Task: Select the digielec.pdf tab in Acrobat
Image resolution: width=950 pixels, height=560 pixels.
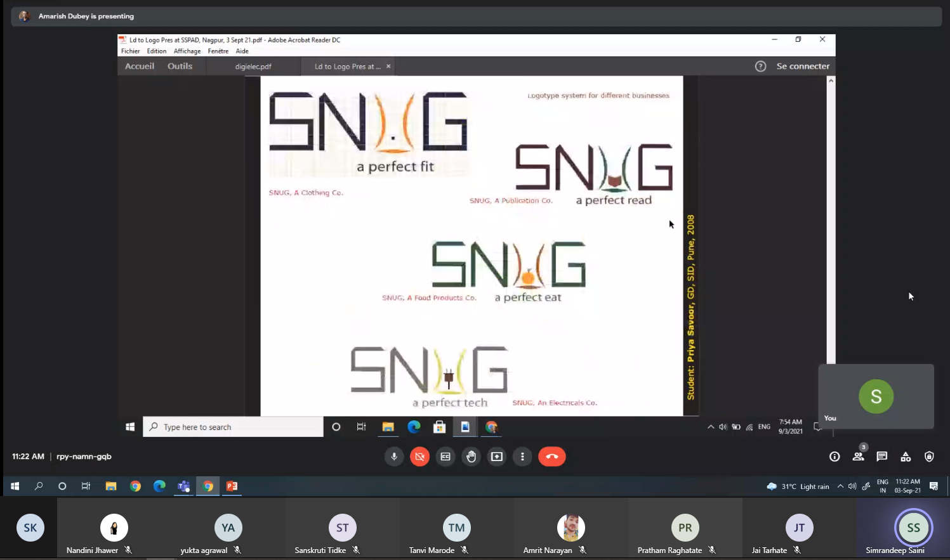Action: point(253,67)
